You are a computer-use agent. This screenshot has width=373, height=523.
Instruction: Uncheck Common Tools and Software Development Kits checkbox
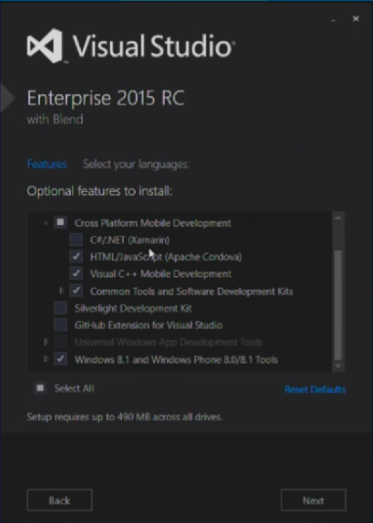pyautogui.click(x=76, y=291)
